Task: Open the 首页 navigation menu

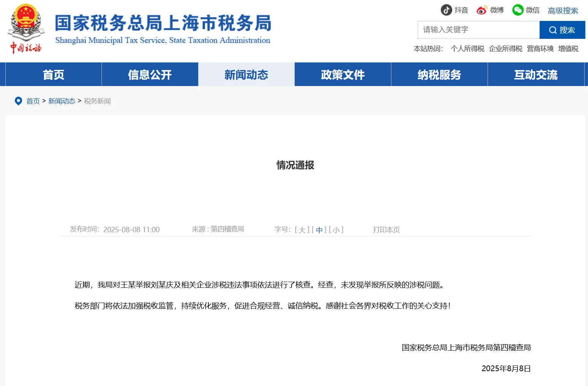Action: tap(54, 75)
